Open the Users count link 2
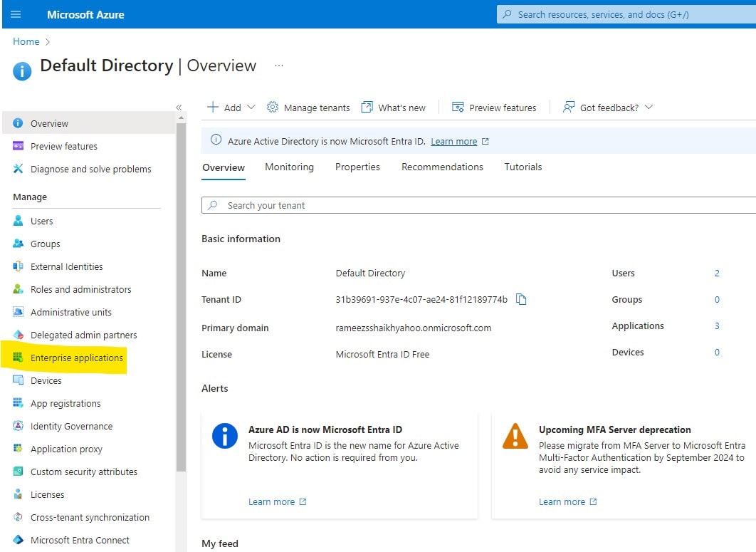This screenshot has width=756, height=552. click(717, 273)
